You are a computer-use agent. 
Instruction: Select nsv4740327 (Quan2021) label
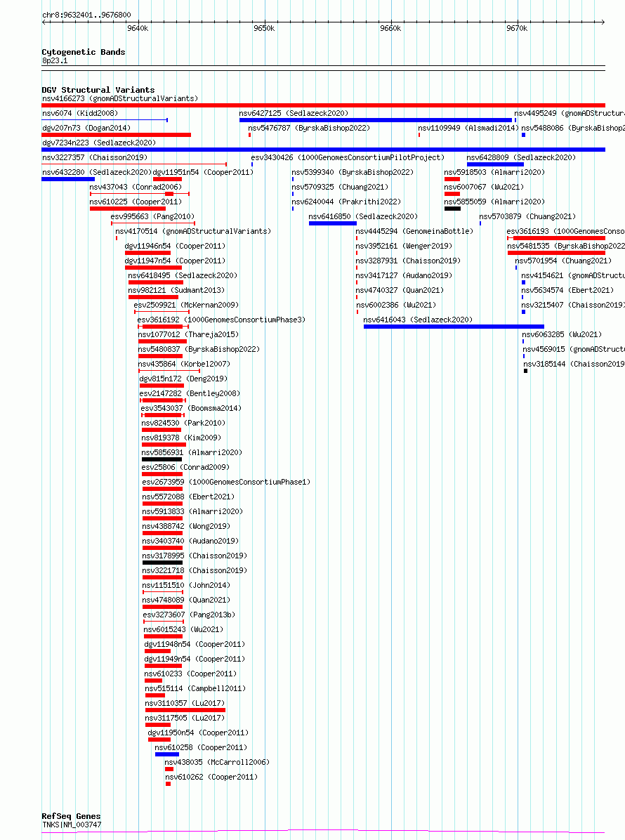click(x=400, y=290)
